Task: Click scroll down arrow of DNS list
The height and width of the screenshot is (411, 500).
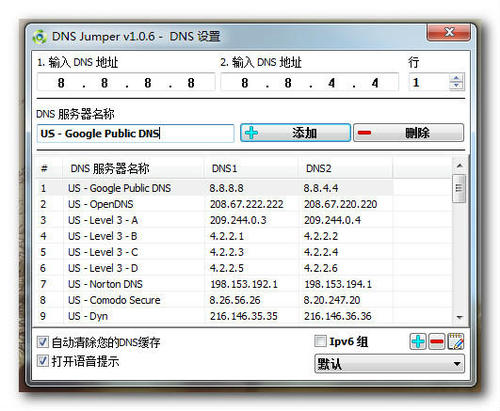Action: 460,317
